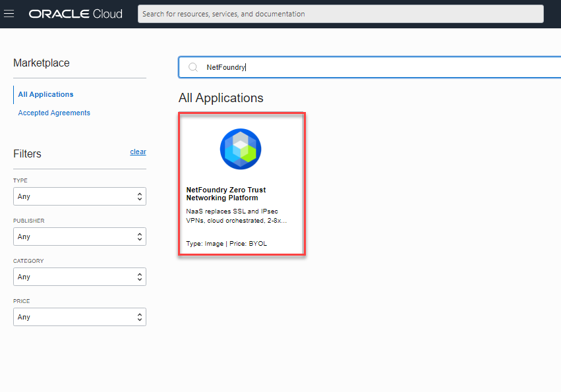This screenshot has width=561, height=392.
Task: Click the Filters heading
Action: 27,154
